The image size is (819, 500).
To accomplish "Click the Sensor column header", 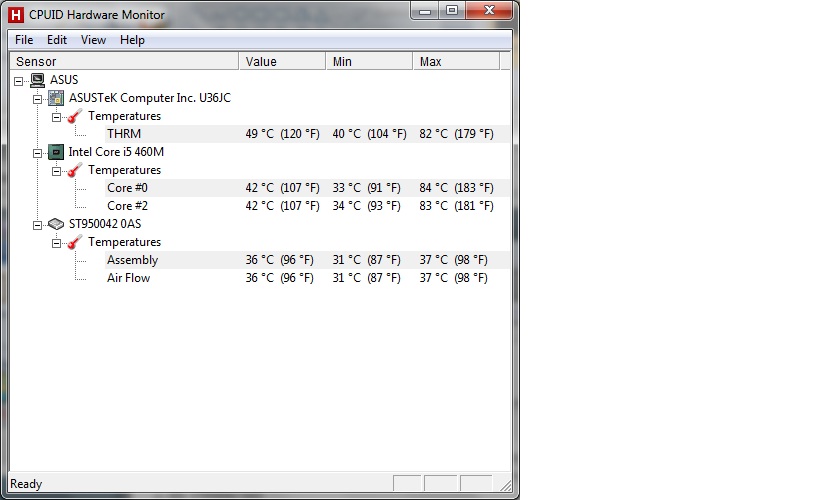I will point(124,61).
